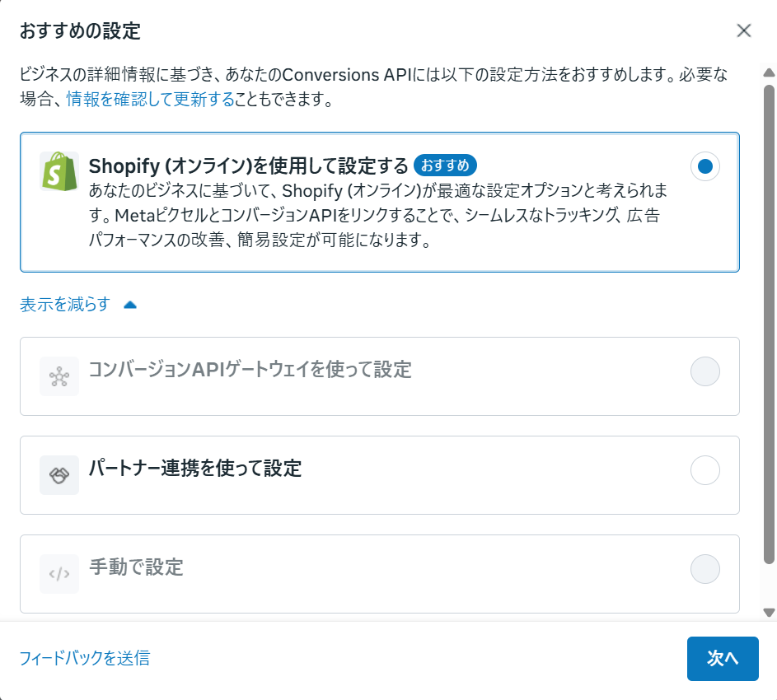The width and height of the screenshot is (777, 700).
Task: Click the Shopify (オンライン)を使用して設定する heading
Action: [249, 166]
